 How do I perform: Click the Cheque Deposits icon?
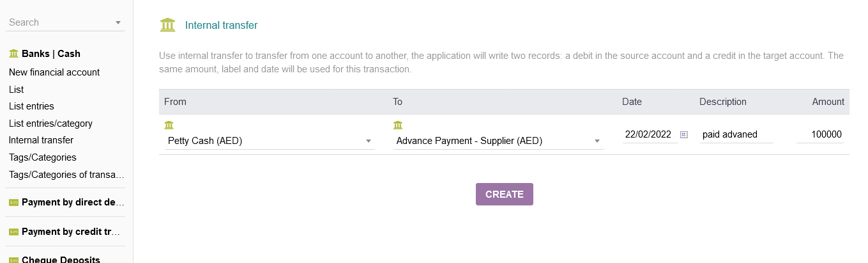click(x=13, y=260)
